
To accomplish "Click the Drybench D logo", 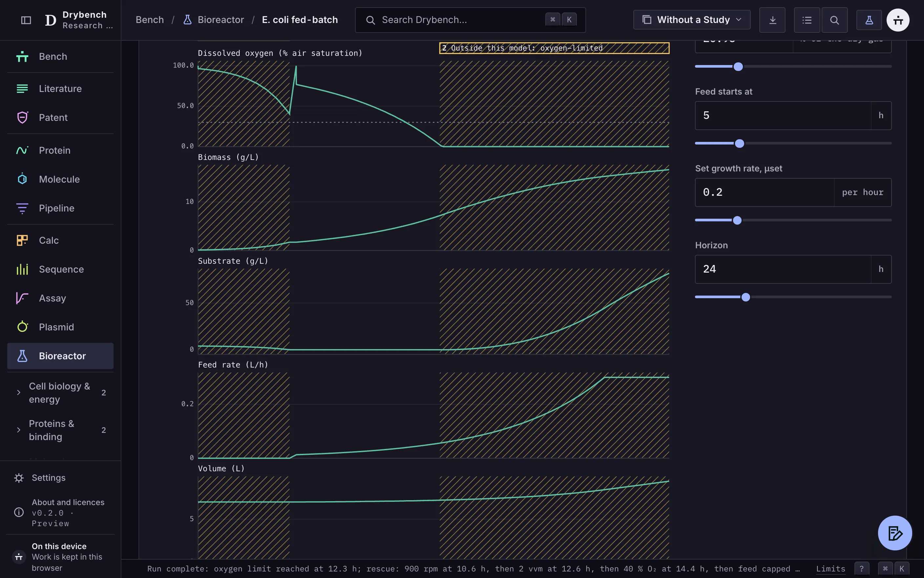I will click(x=51, y=20).
